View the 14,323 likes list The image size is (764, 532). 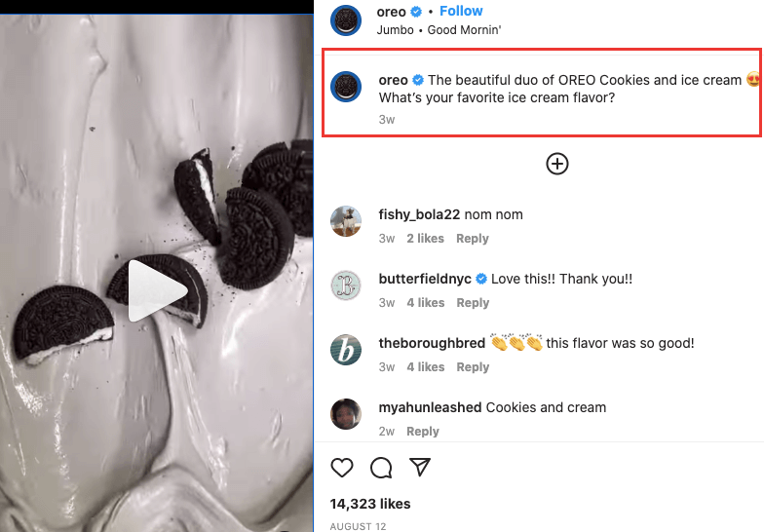[x=370, y=504]
